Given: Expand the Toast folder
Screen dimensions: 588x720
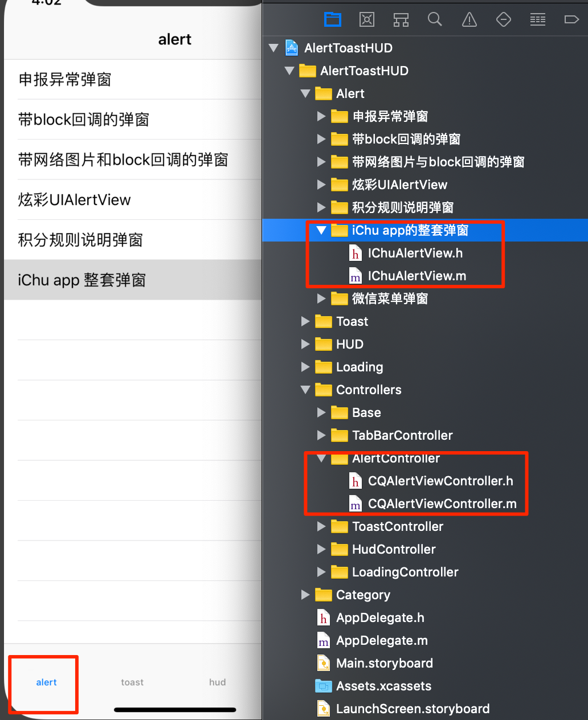Looking at the screenshot, I should point(305,321).
